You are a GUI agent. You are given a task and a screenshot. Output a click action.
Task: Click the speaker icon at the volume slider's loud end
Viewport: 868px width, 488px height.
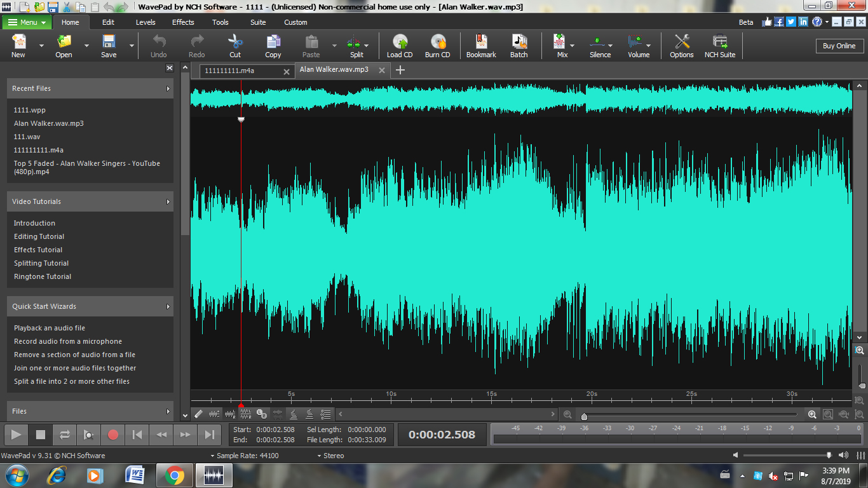(x=843, y=455)
